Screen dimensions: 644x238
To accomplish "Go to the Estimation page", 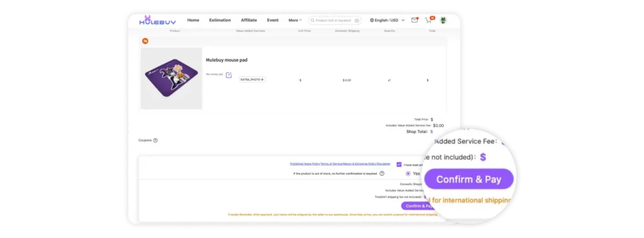I will click(x=219, y=20).
